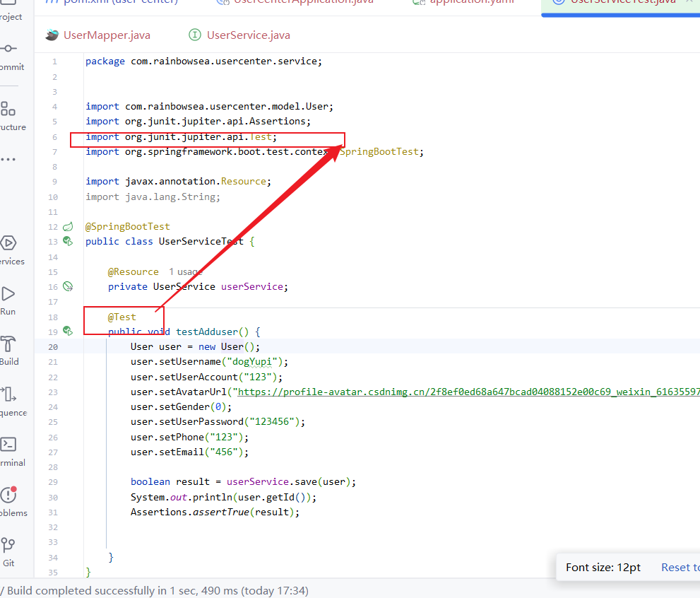Show more tool windows via ellipsis
The image size is (700, 598).
tap(8, 159)
